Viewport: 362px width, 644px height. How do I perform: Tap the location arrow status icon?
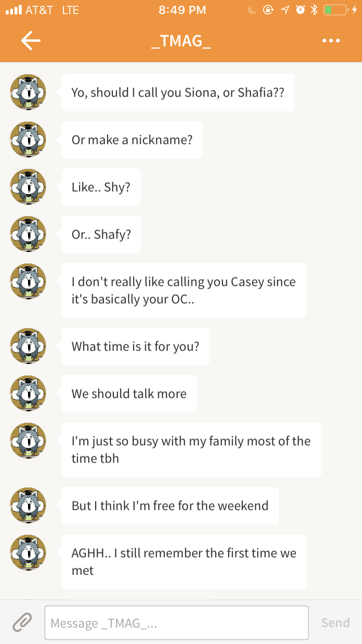tap(285, 10)
